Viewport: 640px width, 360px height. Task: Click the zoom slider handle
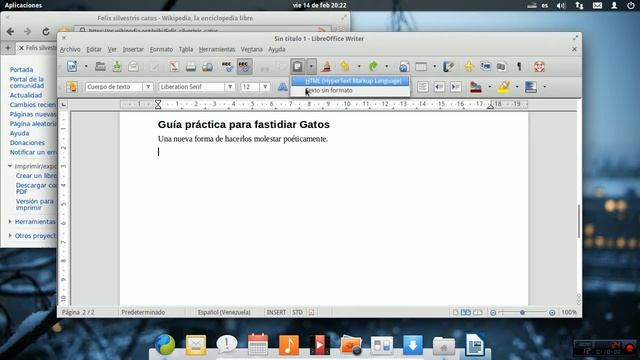[522, 312]
